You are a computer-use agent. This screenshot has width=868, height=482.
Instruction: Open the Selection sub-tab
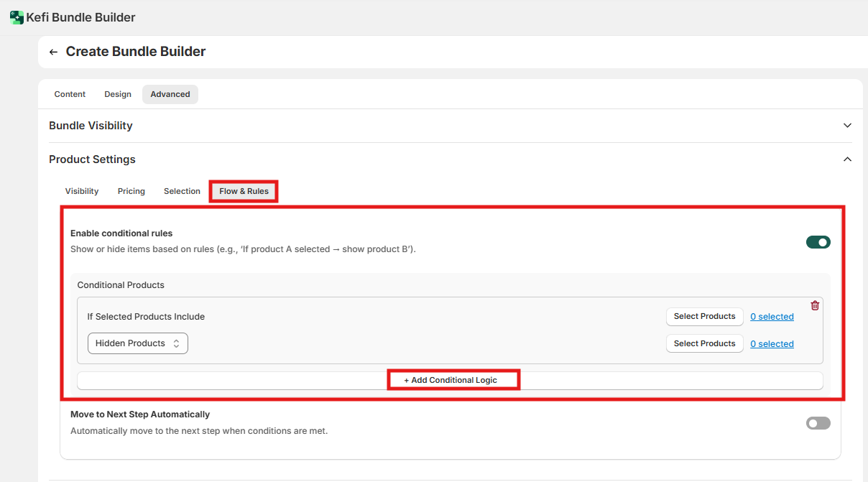pyautogui.click(x=182, y=191)
